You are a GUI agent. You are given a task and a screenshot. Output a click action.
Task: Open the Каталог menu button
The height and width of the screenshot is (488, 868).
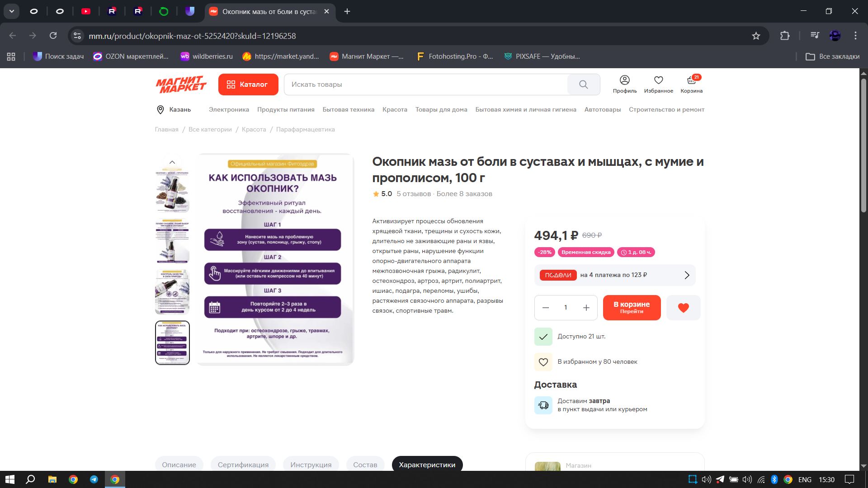248,84
